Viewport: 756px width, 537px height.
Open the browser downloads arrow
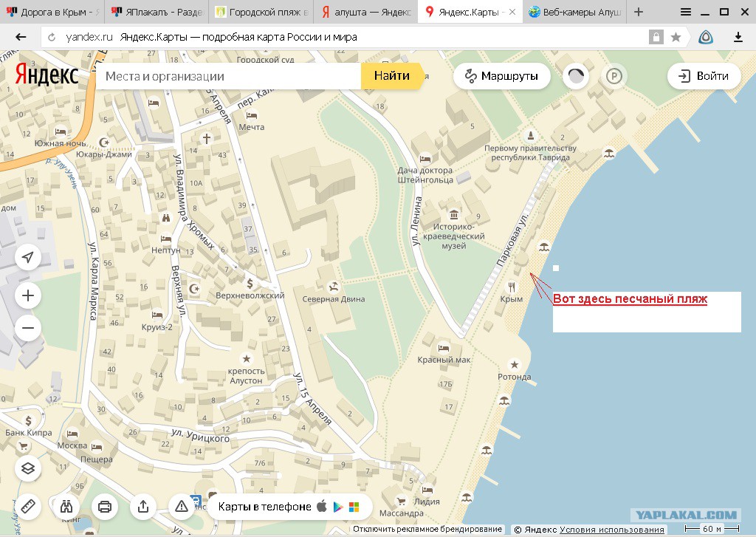pos(738,37)
